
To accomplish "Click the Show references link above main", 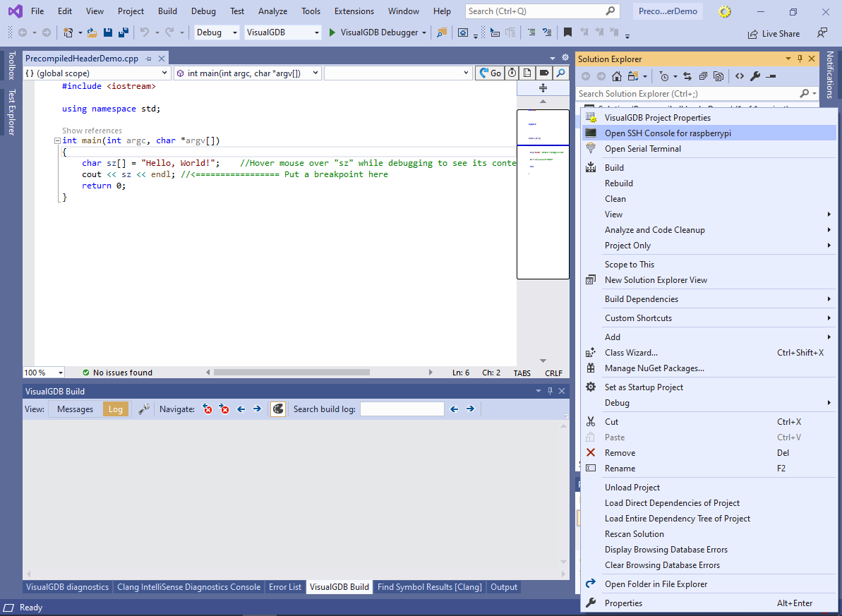I will 92,131.
